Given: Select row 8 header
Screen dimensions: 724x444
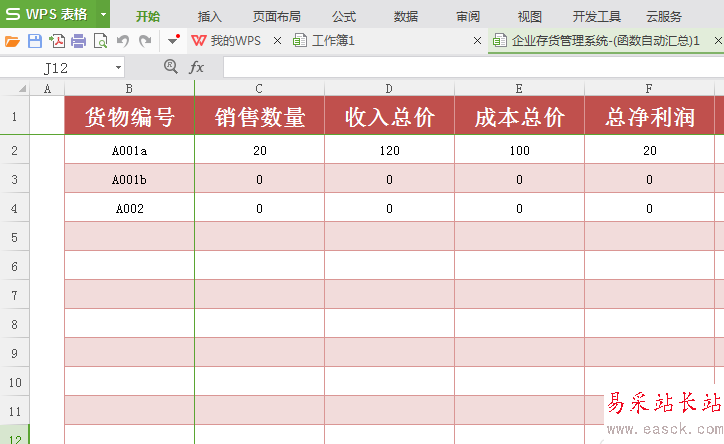Looking at the screenshot, I should click(14, 324).
